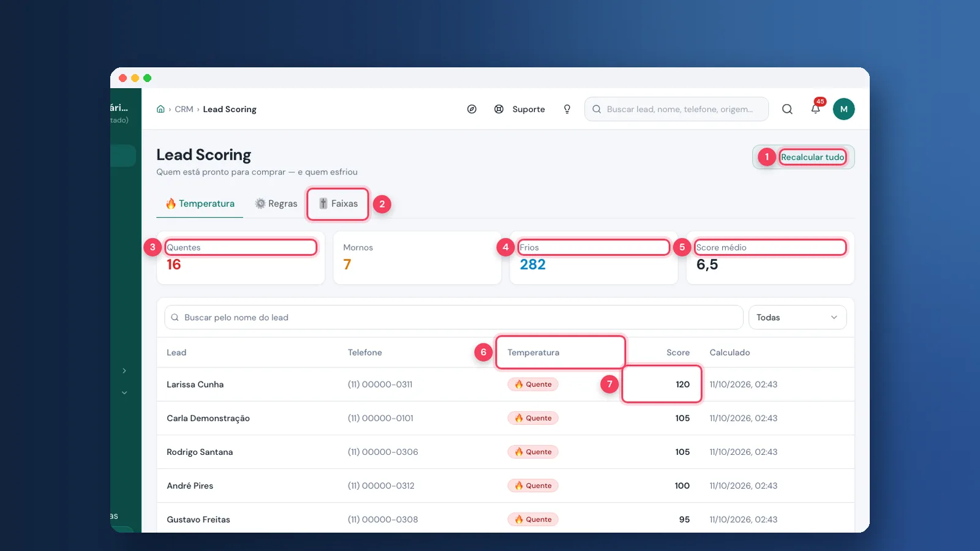Open the Todas filter dropdown
This screenshot has width=980, height=551.
797,317
